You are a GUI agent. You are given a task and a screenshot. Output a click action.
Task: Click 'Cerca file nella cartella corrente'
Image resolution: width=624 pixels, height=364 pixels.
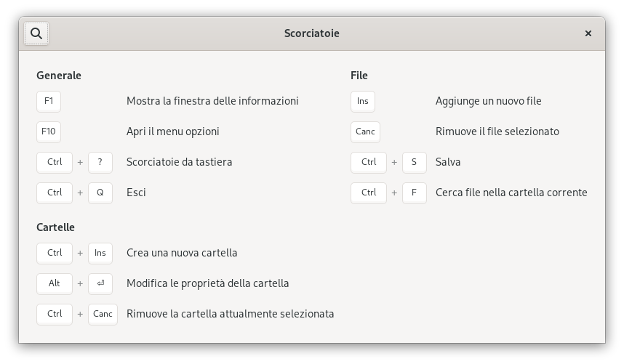[511, 193]
